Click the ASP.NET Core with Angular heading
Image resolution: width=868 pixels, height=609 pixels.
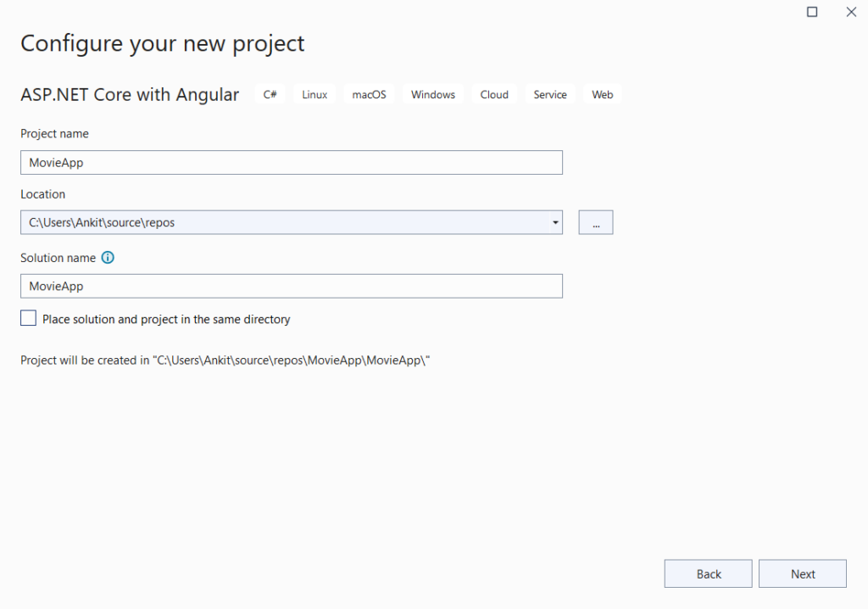point(129,94)
